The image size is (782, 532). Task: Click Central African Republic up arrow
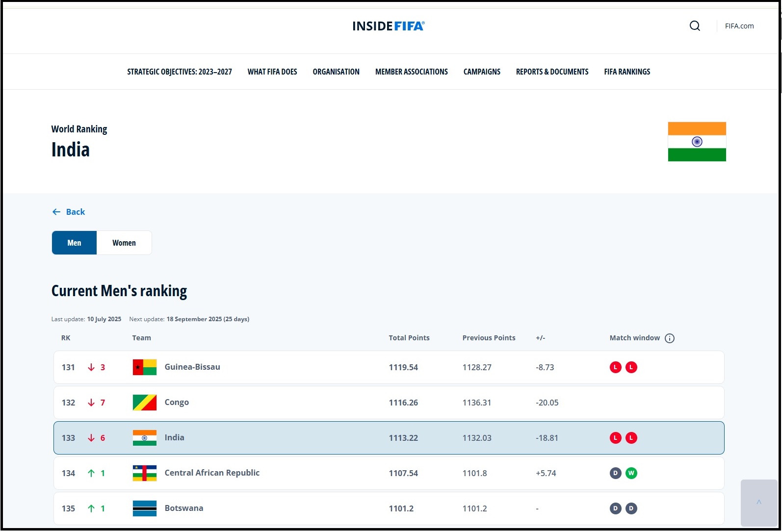(91, 473)
